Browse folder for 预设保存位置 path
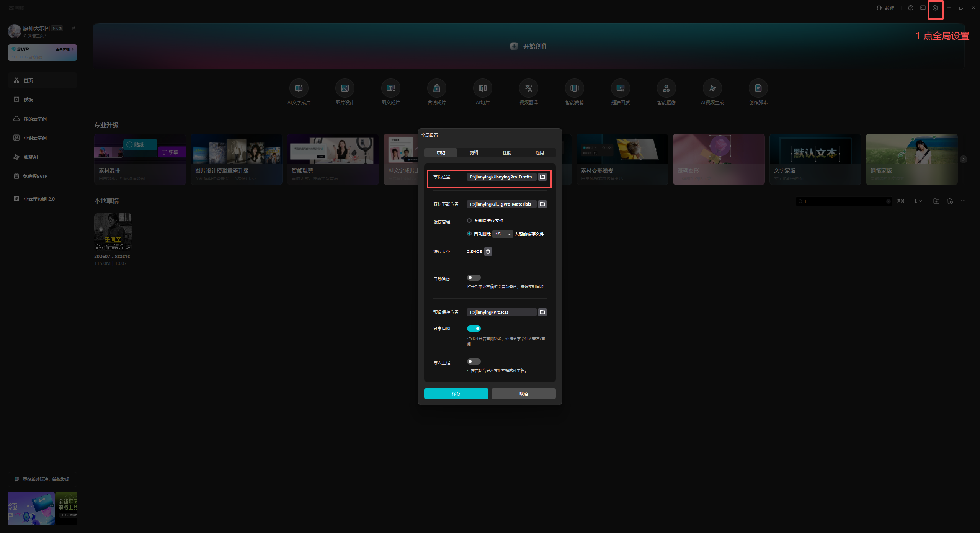This screenshot has height=533, width=980. [x=542, y=312]
